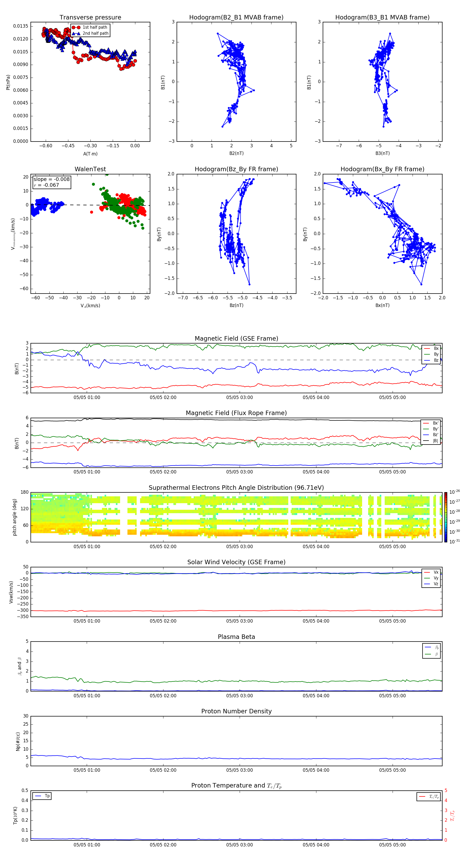Image resolution: width=473 pixels, height=868 pixels.
Task: Click the By' legend entry in Flux Rope plot
Action: (x=431, y=429)
